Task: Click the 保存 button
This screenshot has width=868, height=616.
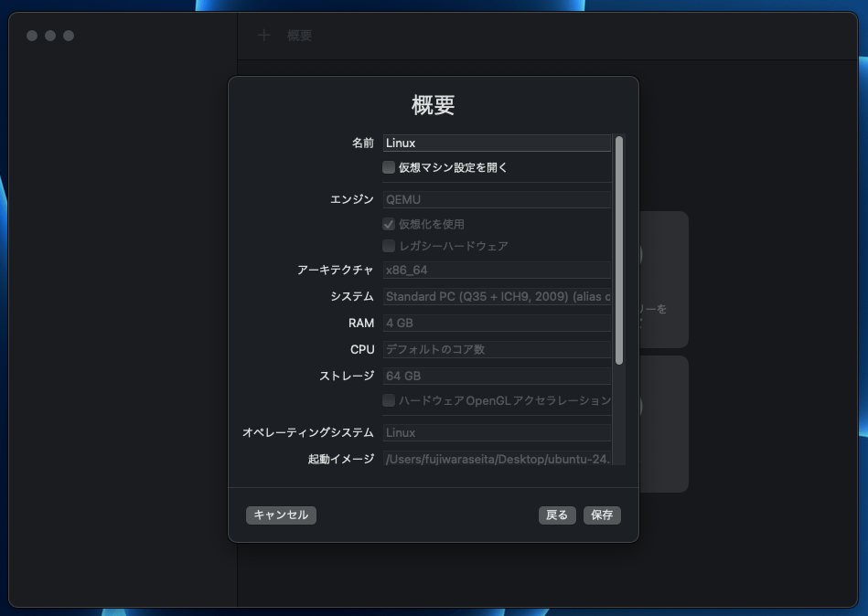Action: tap(602, 515)
